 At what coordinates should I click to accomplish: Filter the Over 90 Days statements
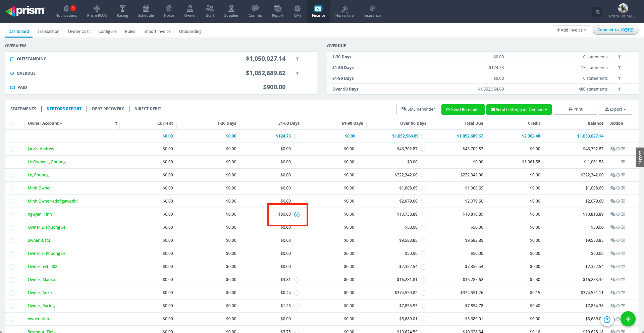click(x=619, y=89)
